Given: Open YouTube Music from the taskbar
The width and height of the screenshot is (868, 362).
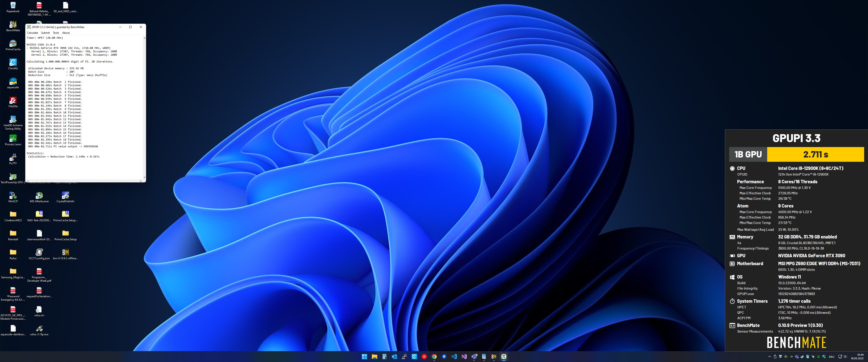Looking at the screenshot, I should pyautogui.click(x=424, y=357).
